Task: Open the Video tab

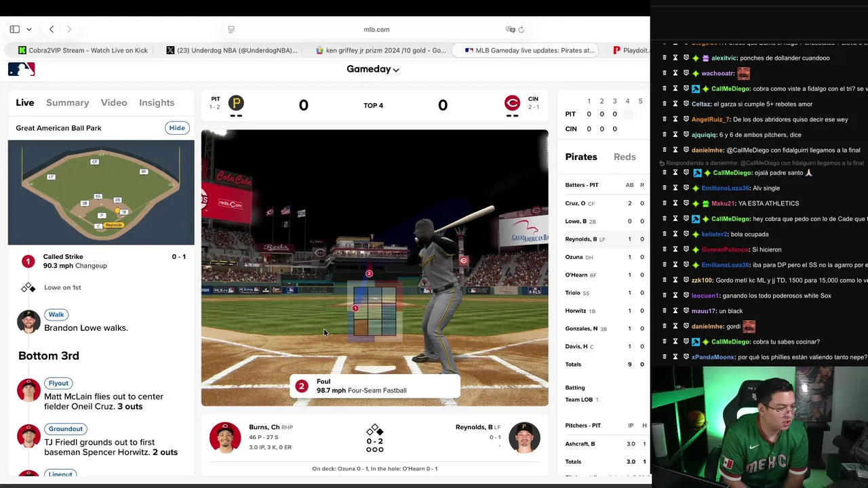Action: tap(114, 102)
